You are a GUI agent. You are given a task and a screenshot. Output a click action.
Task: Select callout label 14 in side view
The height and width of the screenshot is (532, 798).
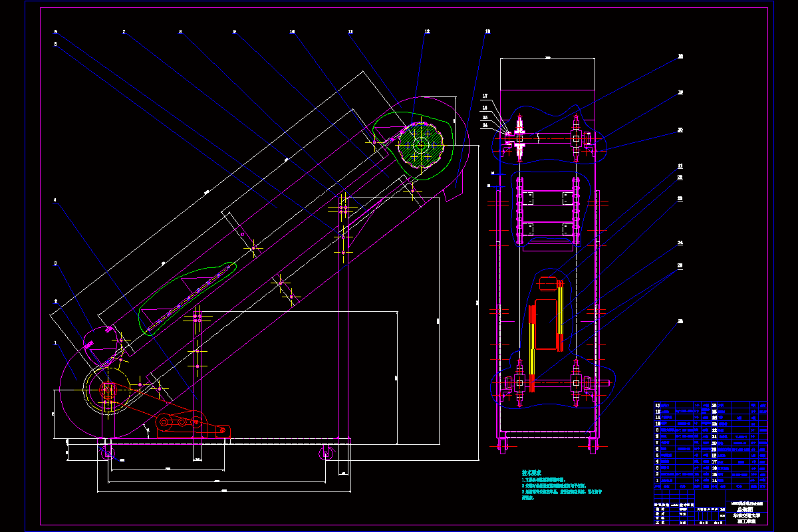[485, 124]
